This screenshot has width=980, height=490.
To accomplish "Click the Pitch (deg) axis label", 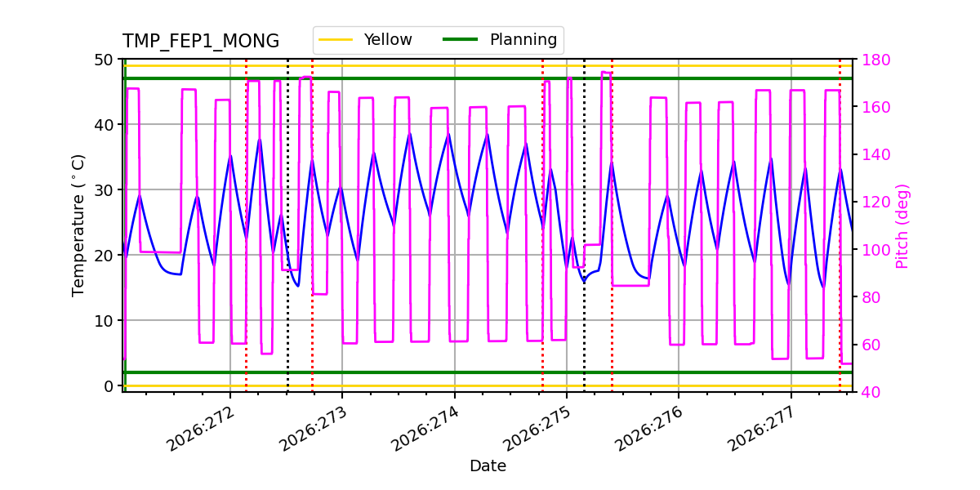I will tap(902, 225).
